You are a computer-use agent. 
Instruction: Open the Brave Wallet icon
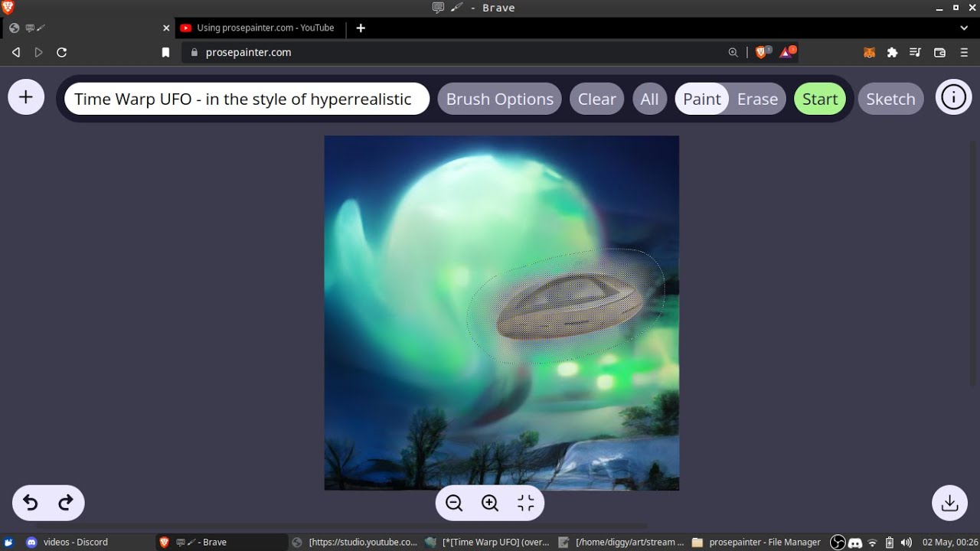pyautogui.click(x=940, y=52)
